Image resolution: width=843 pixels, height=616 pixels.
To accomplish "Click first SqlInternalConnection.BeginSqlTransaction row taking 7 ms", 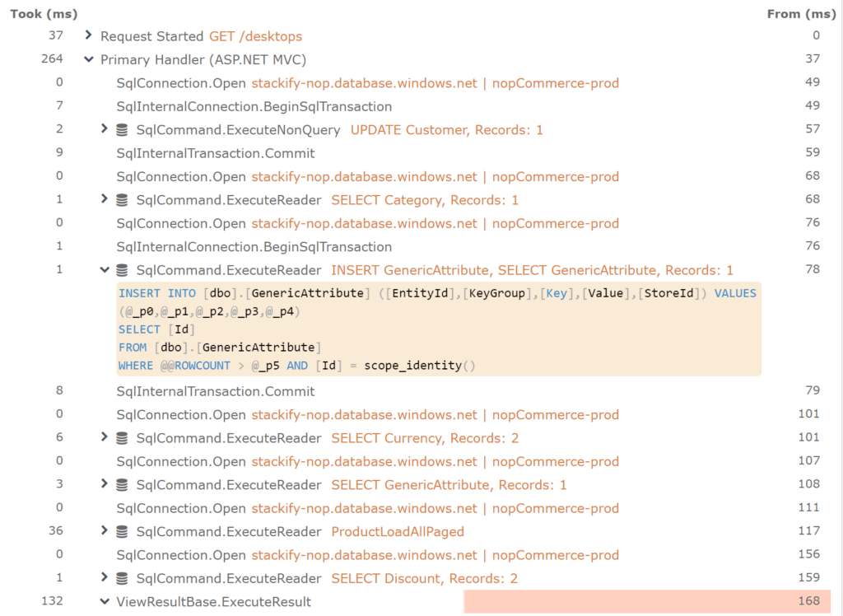I will coord(254,106).
